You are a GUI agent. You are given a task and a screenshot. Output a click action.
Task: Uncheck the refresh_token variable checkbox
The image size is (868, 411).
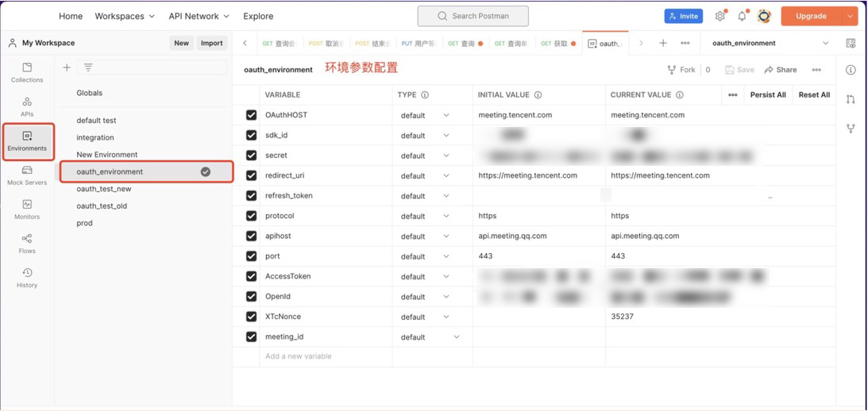(251, 196)
